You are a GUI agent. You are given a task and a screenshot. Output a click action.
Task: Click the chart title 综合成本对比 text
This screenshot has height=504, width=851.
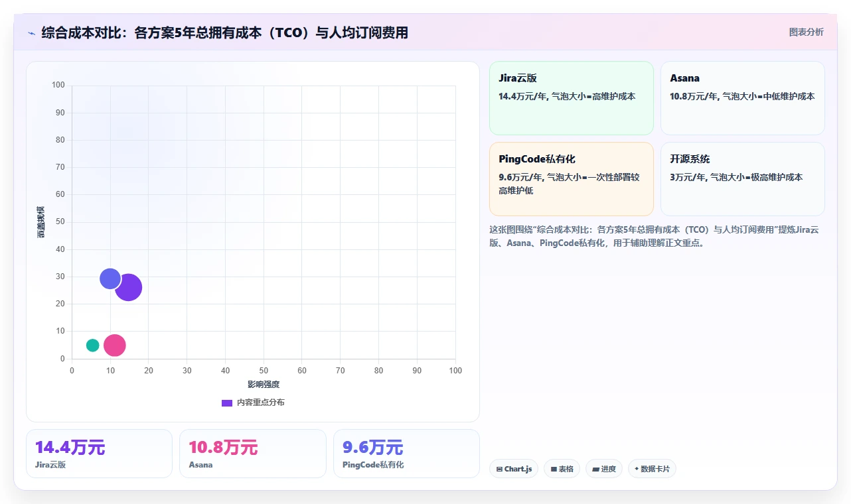[224, 32]
